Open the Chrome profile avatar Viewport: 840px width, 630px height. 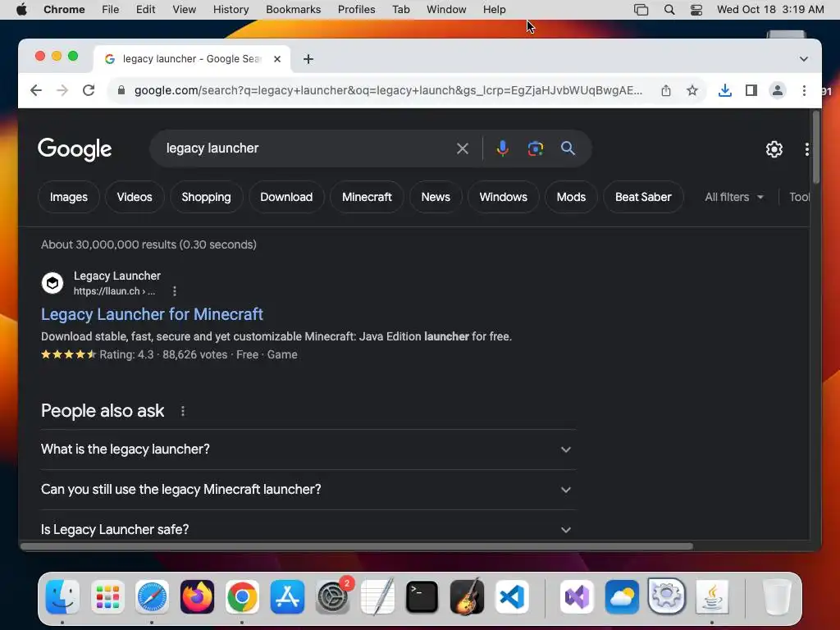(778, 90)
